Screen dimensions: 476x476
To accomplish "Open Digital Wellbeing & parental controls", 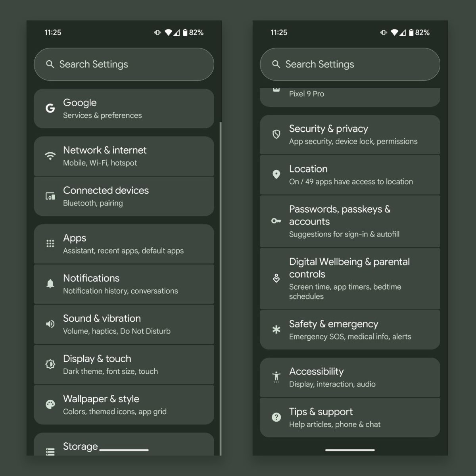I will [x=350, y=278].
